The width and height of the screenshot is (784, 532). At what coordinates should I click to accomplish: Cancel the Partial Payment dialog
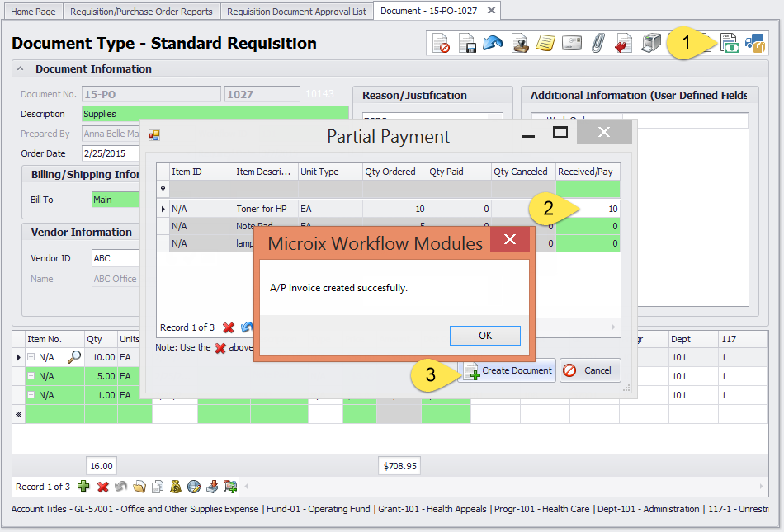click(x=590, y=370)
